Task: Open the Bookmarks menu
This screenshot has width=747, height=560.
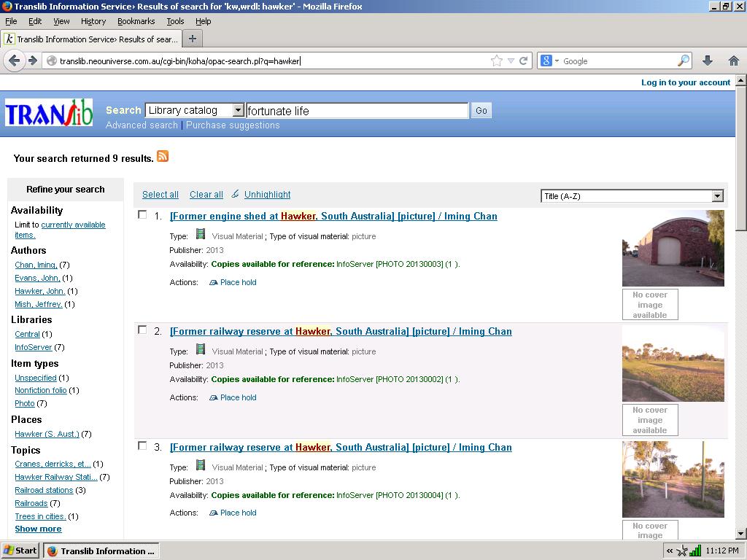Action: coord(136,21)
